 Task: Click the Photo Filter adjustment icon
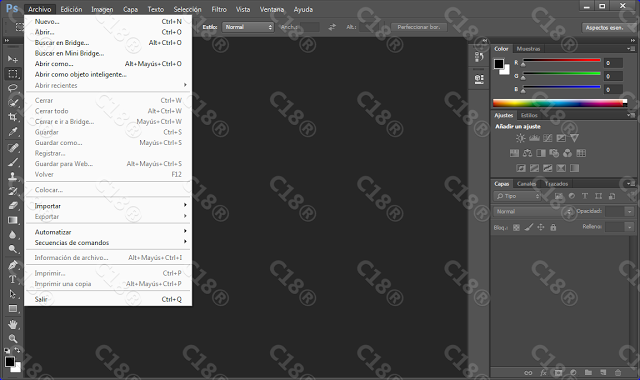click(554, 153)
